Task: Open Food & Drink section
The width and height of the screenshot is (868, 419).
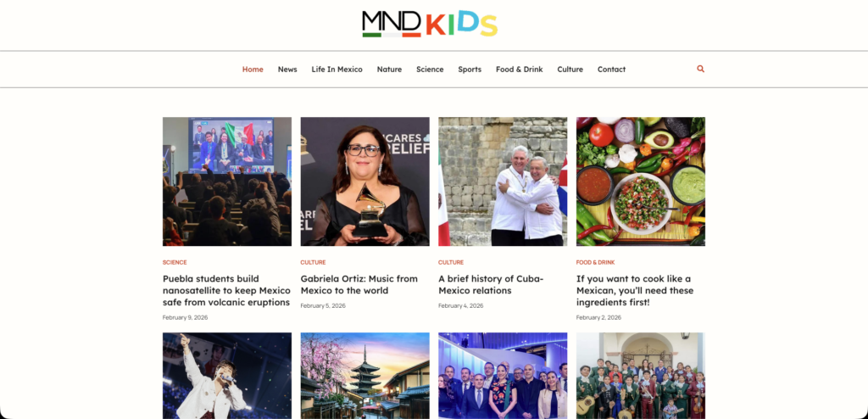Action: point(520,70)
